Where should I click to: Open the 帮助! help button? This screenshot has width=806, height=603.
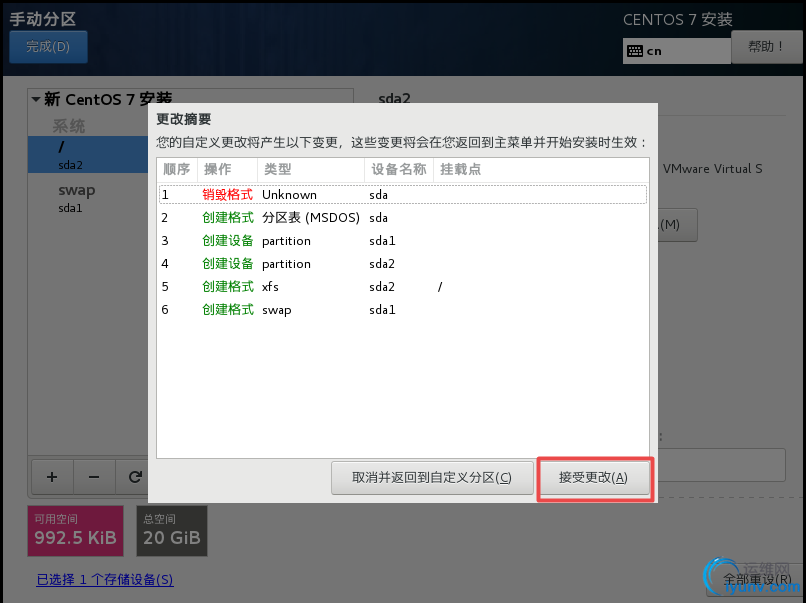point(766,47)
